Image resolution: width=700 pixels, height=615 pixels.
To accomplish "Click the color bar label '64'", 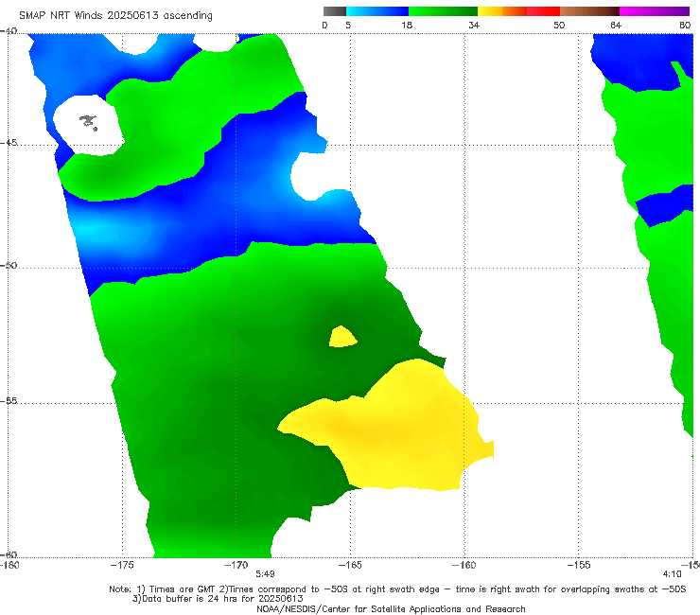I will click(616, 26).
